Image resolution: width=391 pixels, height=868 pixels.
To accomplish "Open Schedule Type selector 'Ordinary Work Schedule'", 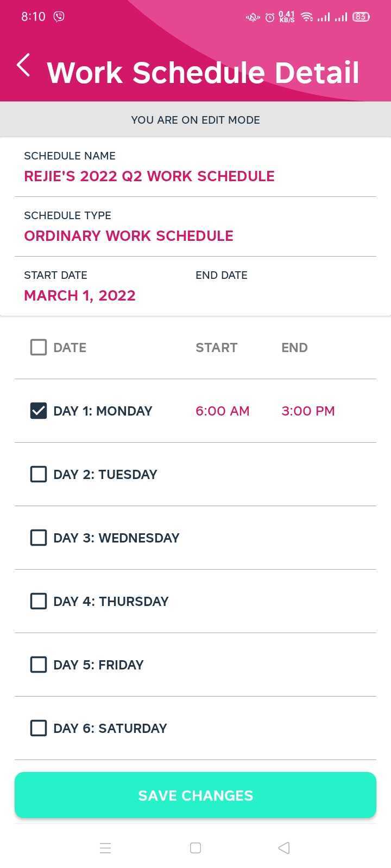I will click(129, 236).
